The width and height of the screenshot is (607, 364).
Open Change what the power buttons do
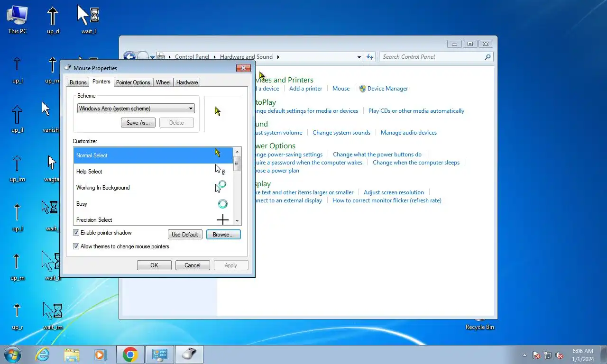coord(377,155)
